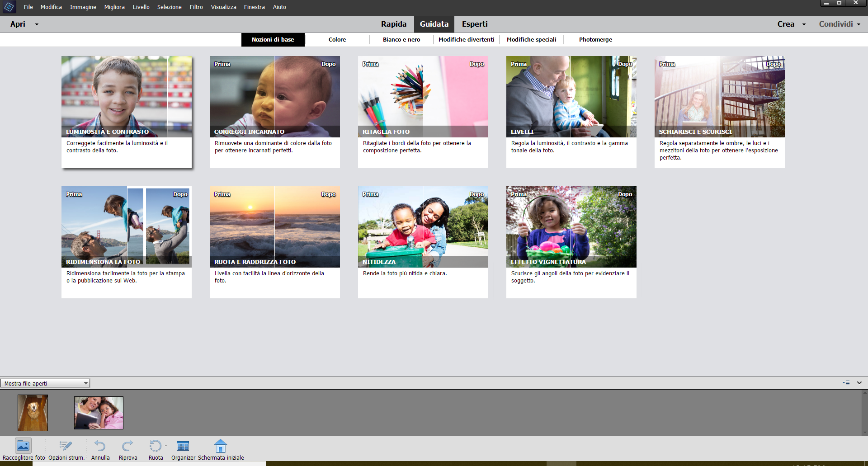868x466 pixels.
Task: Switch to the Esperti tab
Action: tap(475, 24)
